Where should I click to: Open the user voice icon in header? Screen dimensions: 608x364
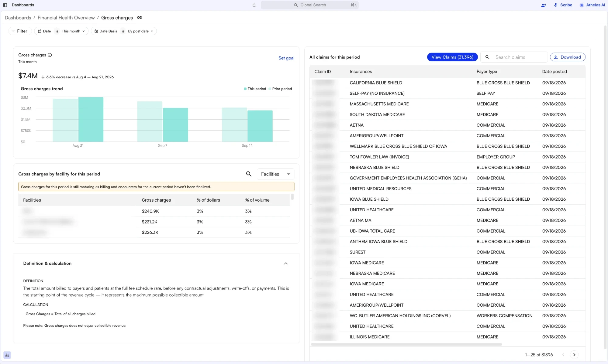pos(544,5)
